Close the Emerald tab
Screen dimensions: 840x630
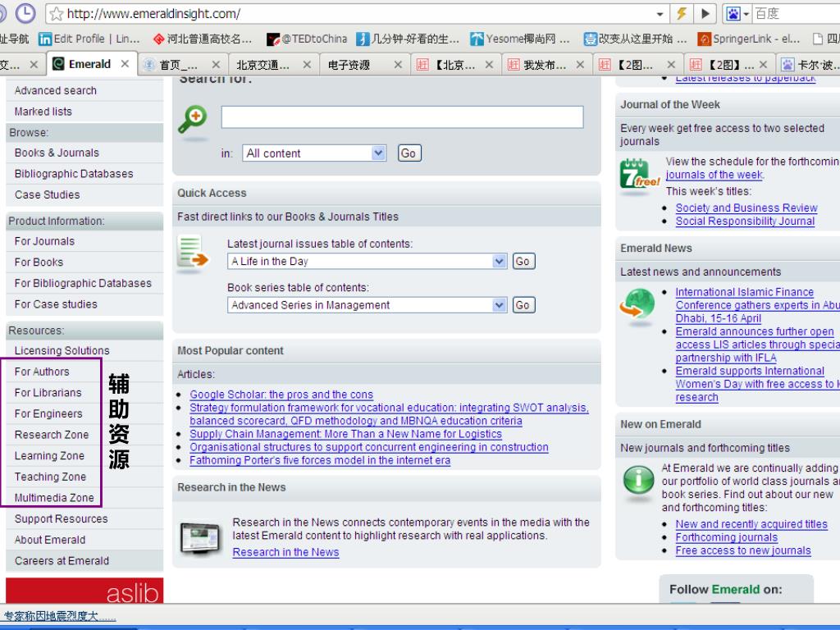coord(125,64)
